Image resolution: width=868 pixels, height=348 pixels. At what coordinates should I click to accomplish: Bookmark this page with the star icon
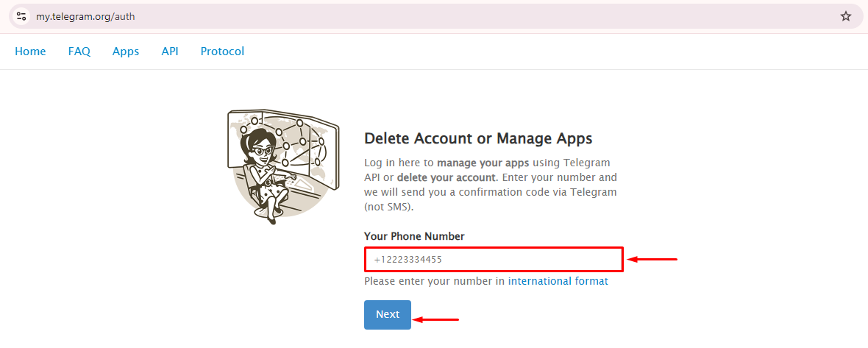click(845, 16)
